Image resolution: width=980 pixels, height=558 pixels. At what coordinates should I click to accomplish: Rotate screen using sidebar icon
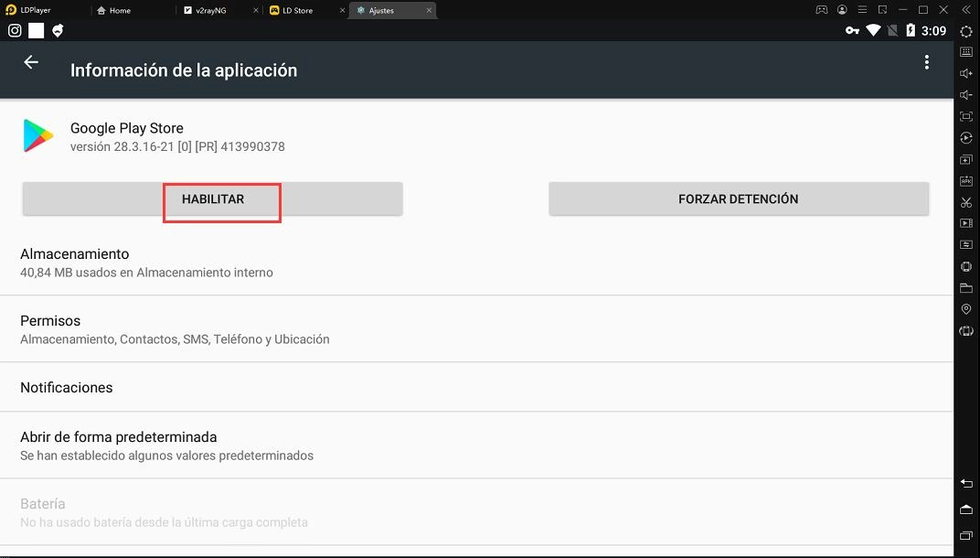(x=965, y=330)
